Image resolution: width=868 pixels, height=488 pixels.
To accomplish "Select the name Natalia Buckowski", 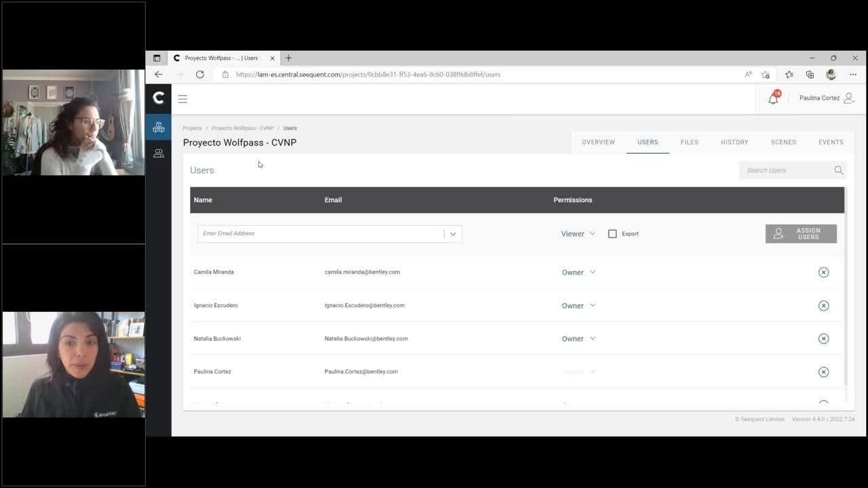I will 217,339.
